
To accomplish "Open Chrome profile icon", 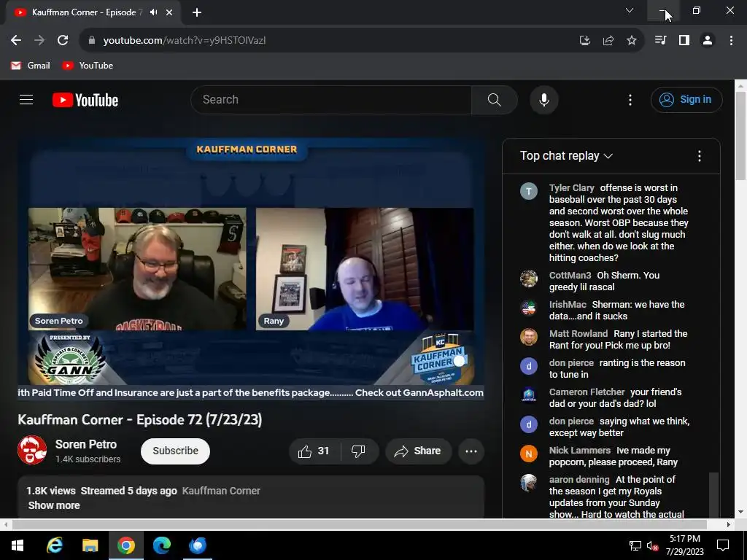I will (x=708, y=41).
